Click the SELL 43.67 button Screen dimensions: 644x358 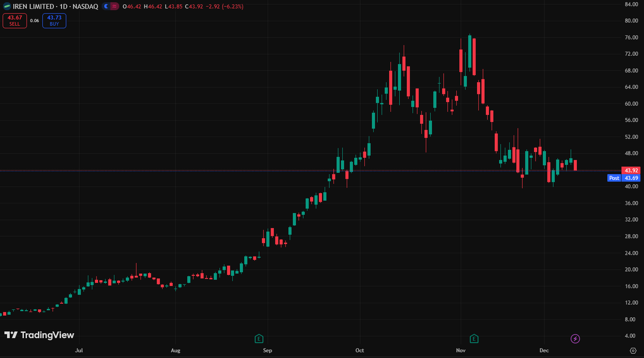(14, 20)
